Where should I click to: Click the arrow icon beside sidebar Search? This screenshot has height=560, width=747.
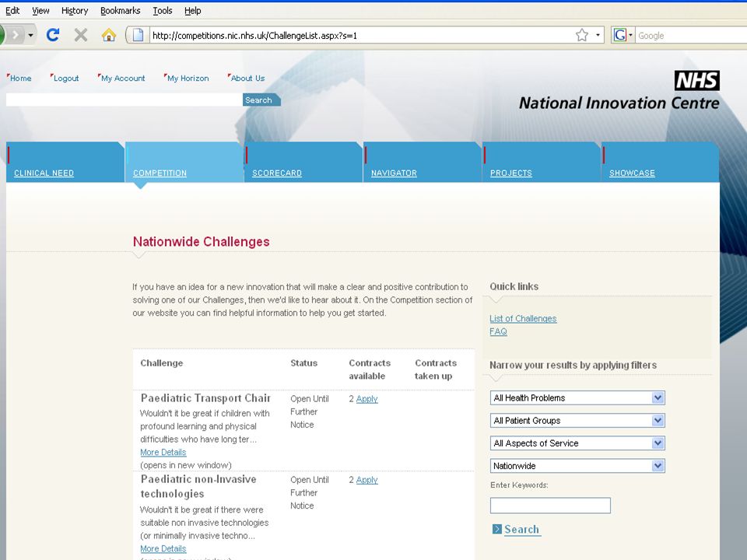(497, 529)
